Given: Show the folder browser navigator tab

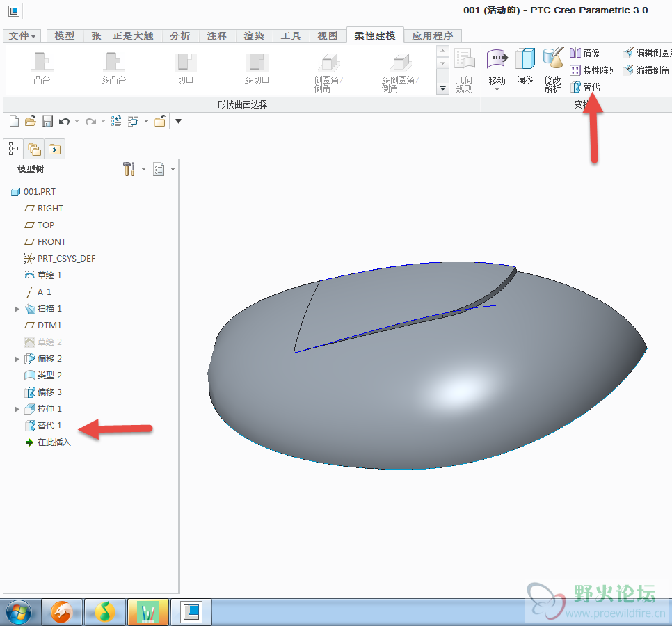Looking at the screenshot, I should (x=34, y=149).
